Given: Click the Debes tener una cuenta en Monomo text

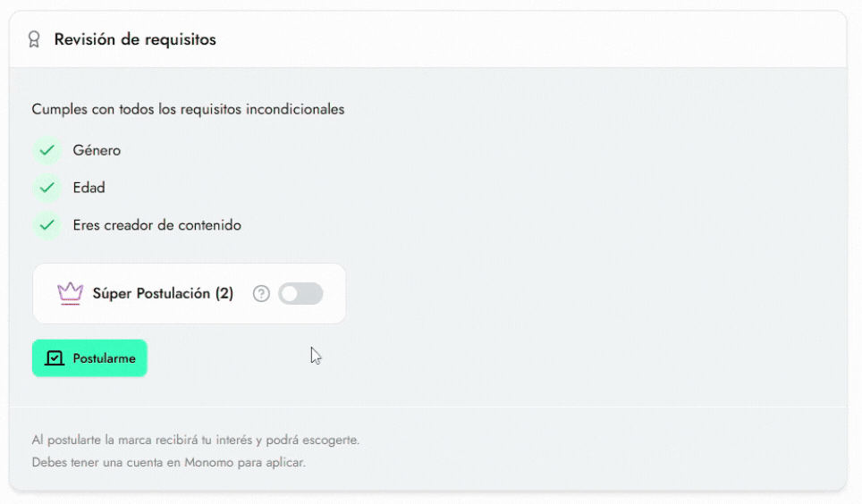Looking at the screenshot, I should [169, 462].
